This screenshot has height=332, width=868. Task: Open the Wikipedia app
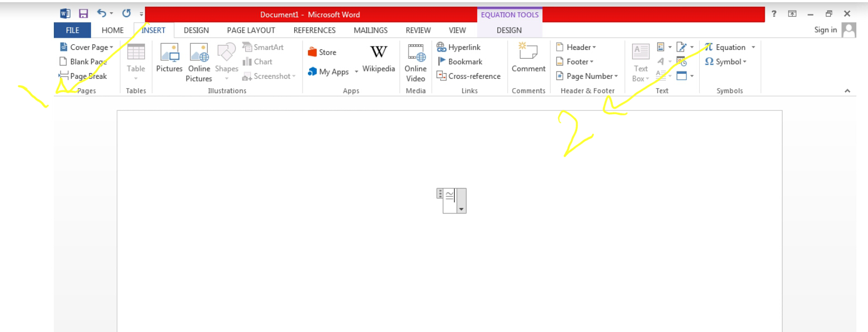coord(379,59)
